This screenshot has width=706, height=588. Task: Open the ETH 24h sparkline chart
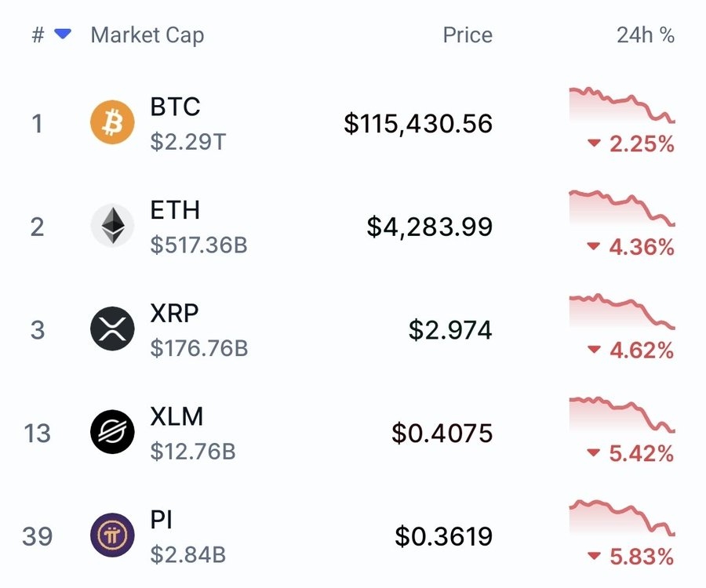[x=622, y=209]
